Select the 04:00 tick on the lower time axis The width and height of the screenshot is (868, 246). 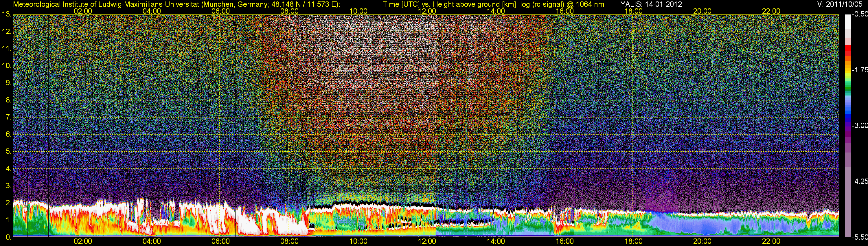152,241
